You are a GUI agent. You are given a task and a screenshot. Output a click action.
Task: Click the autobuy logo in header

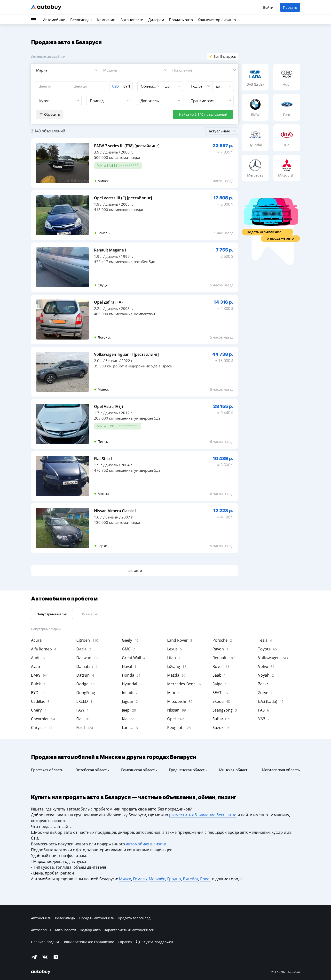coord(46,7)
